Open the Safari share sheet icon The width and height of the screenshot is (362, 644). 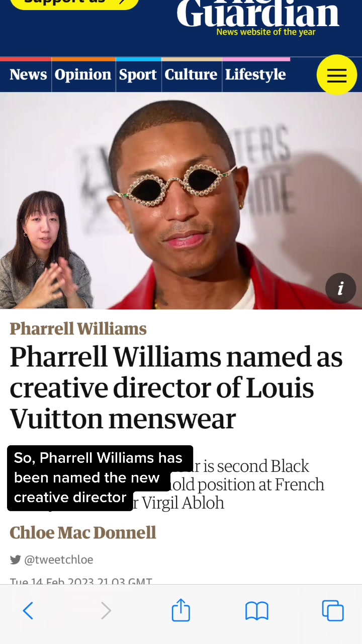tap(181, 610)
